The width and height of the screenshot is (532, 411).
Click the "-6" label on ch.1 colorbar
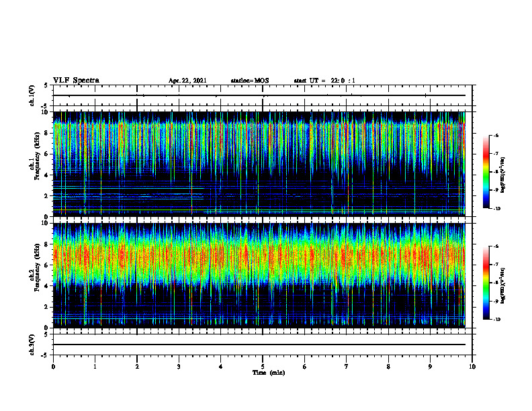pos(496,135)
